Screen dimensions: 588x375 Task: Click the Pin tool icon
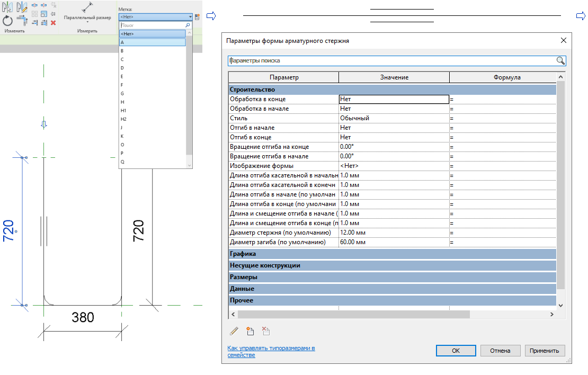(54, 14)
